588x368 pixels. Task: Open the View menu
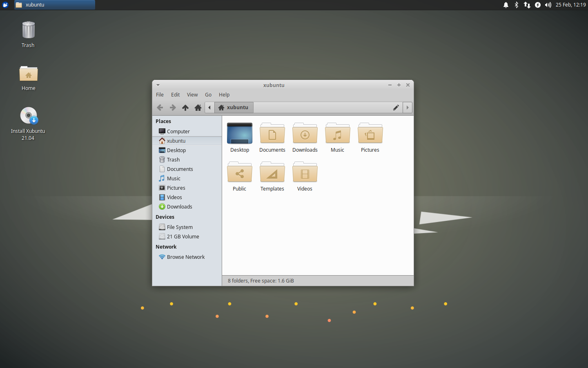[x=192, y=94]
